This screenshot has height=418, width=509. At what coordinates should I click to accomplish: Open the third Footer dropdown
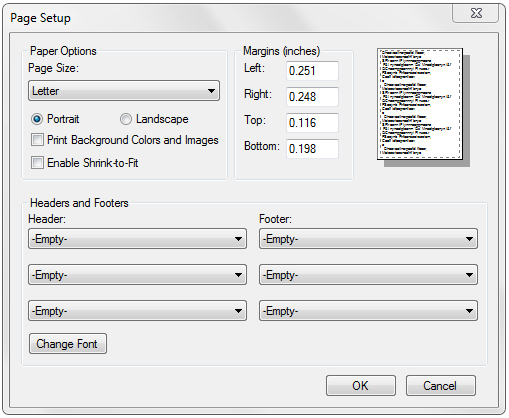(x=368, y=311)
